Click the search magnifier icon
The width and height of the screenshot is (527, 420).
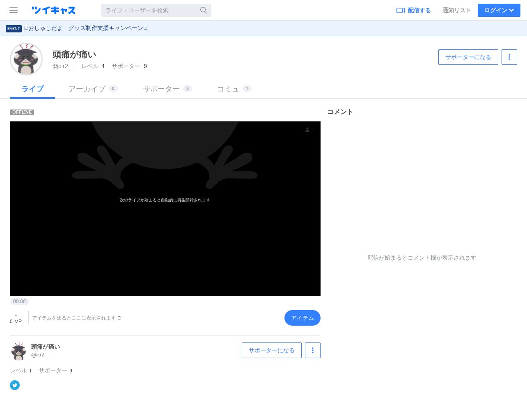click(x=204, y=10)
